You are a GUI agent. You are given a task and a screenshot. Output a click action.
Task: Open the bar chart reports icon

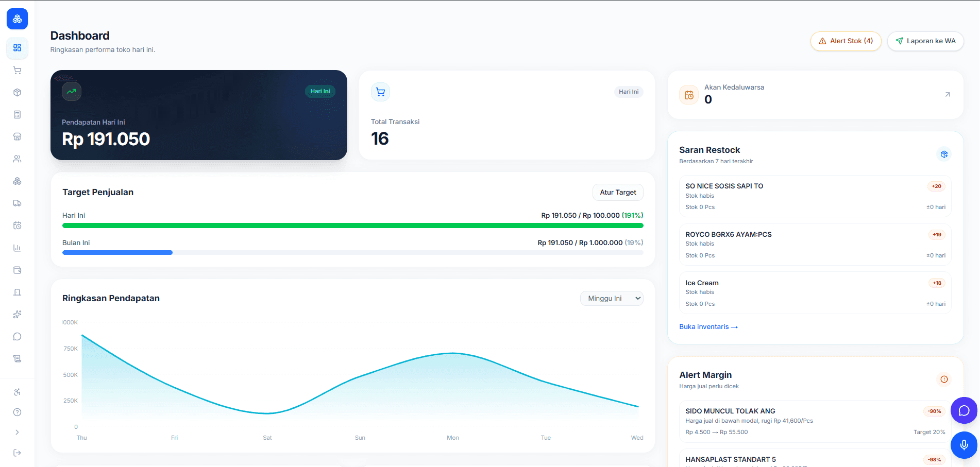[x=17, y=248]
